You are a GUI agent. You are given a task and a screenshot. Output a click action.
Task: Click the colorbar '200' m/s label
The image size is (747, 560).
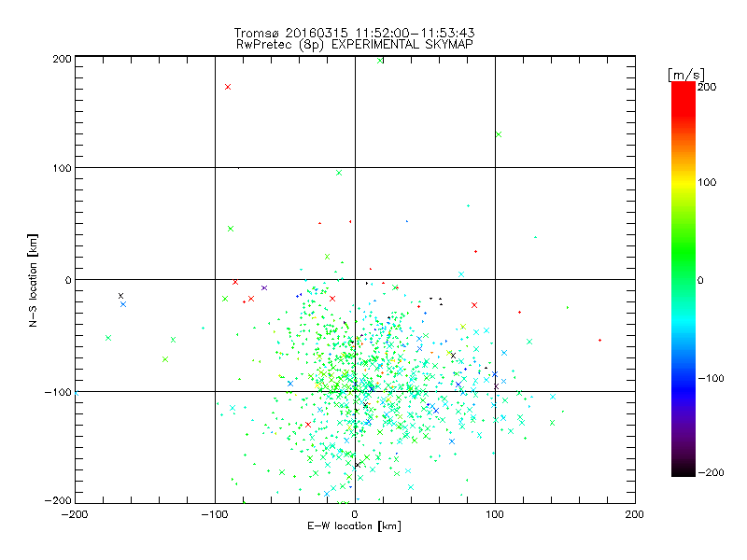point(707,87)
